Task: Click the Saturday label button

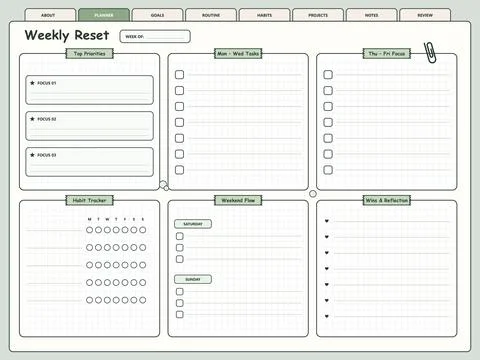Action: tap(193, 224)
